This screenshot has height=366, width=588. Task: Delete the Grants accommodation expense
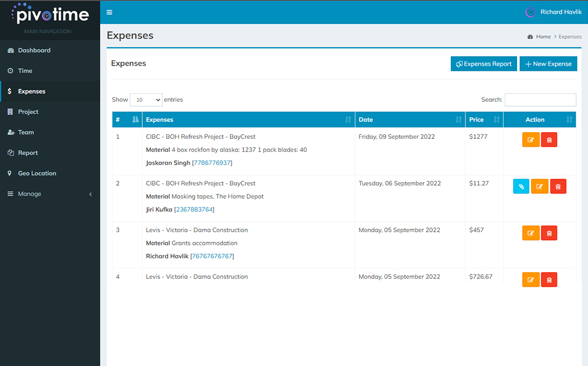point(549,233)
